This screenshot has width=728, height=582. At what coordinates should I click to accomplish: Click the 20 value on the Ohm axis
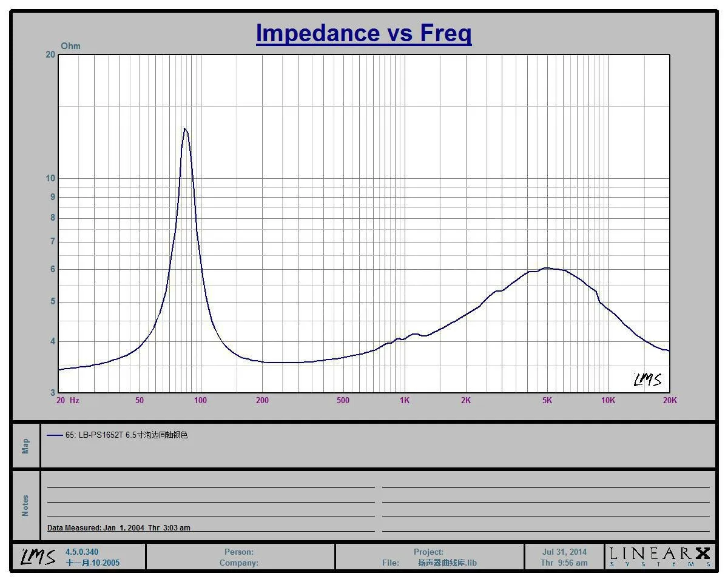[50, 55]
